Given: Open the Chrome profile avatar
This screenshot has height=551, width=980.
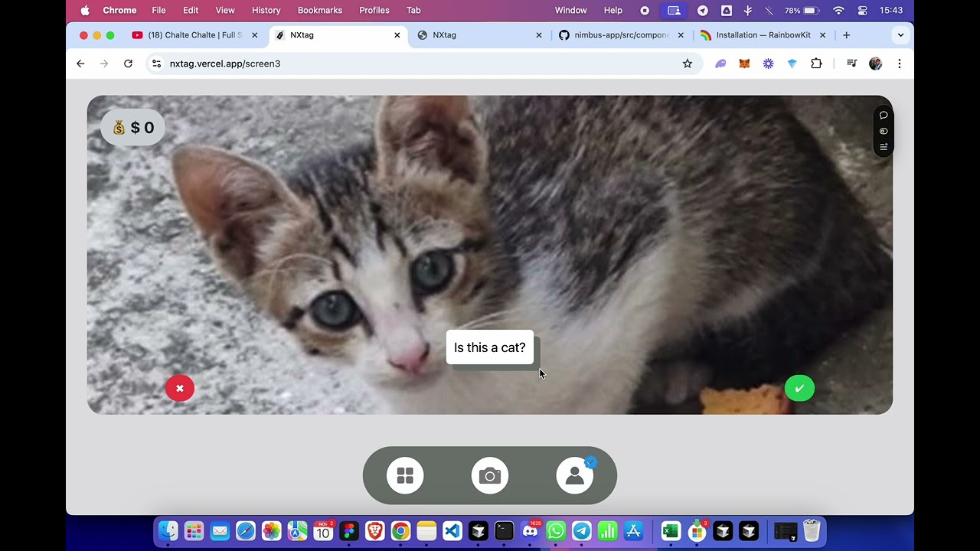Looking at the screenshot, I should coord(876,64).
